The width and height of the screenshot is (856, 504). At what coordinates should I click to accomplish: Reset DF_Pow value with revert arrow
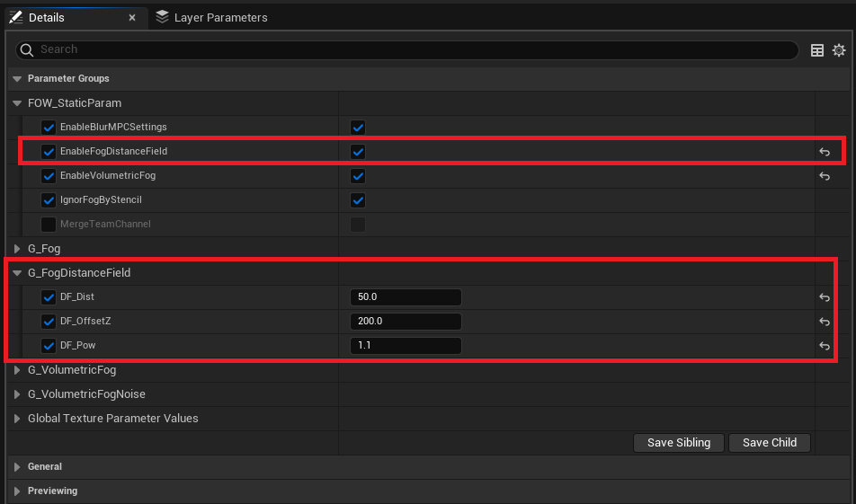point(825,346)
